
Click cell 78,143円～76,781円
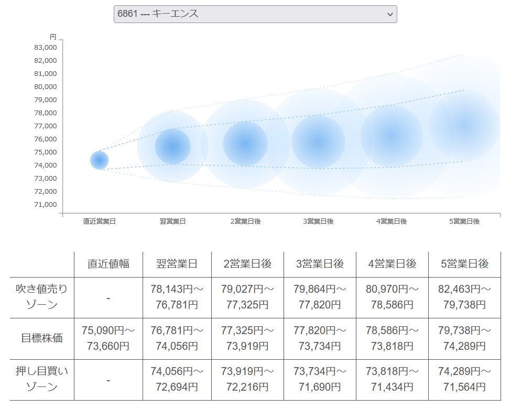point(177,296)
